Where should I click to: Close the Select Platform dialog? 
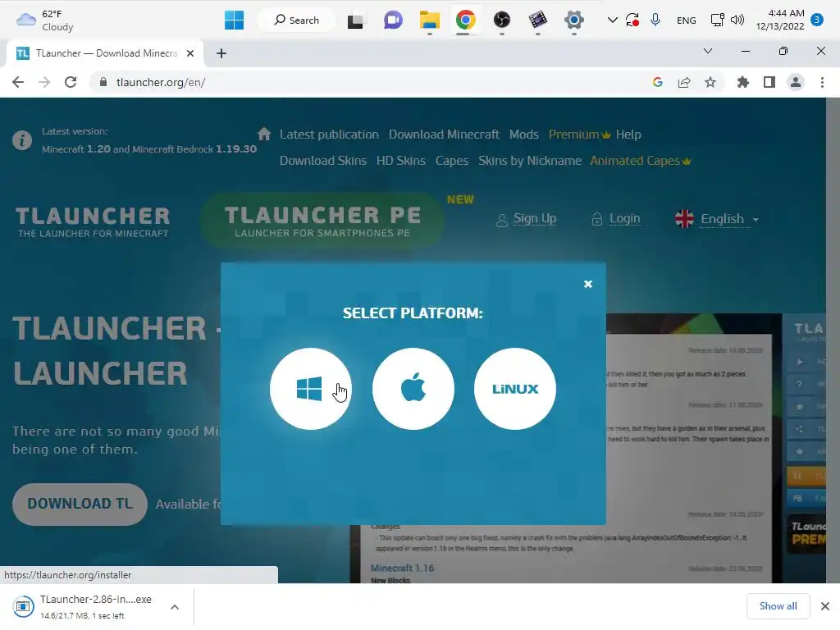tap(587, 284)
